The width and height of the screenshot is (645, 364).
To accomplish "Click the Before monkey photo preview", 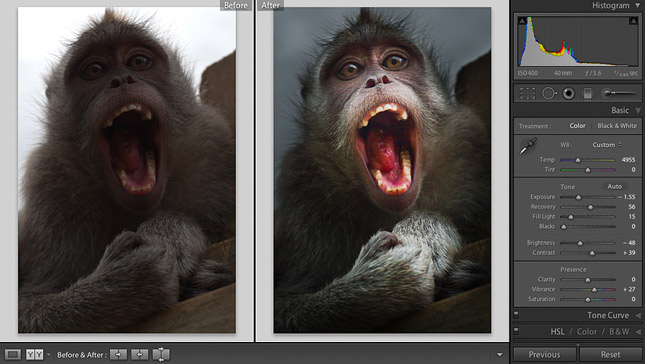I will point(127,170).
